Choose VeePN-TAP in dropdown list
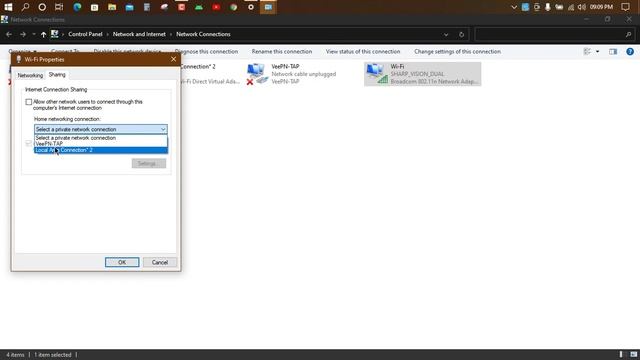The image size is (640, 360). click(x=101, y=144)
